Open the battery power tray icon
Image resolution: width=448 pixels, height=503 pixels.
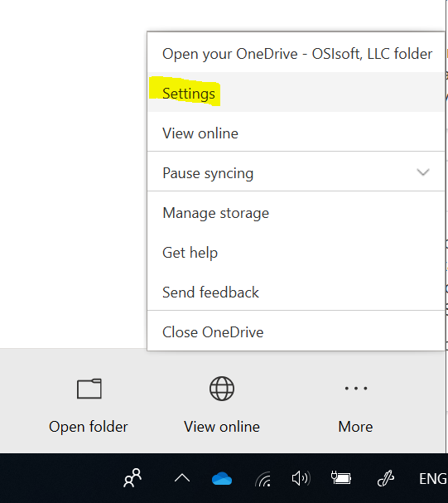(341, 477)
